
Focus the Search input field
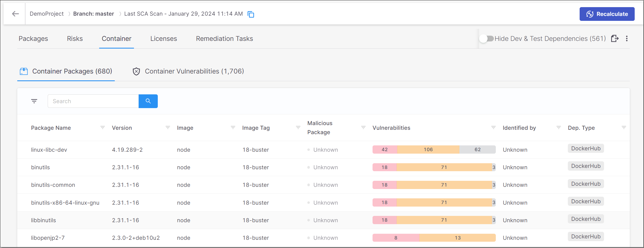[x=93, y=101]
